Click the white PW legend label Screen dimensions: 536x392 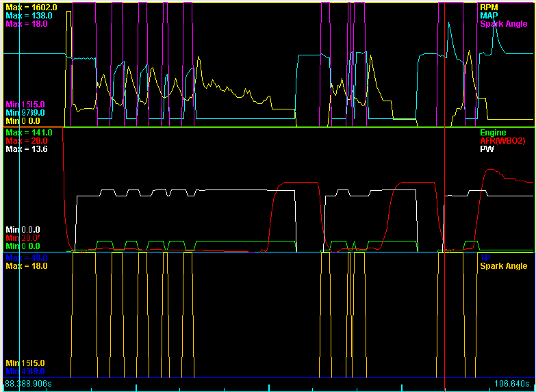coord(486,148)
